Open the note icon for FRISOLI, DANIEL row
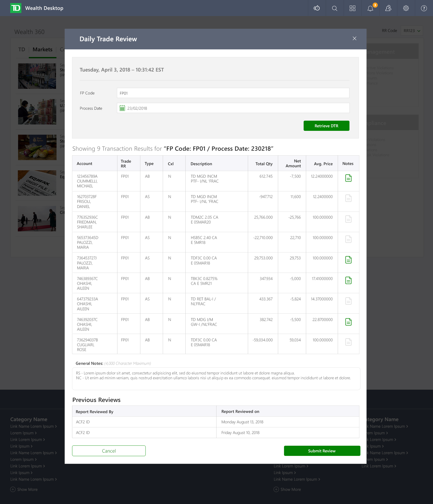The height and width of the screenshot is (504, 433). 348,198
